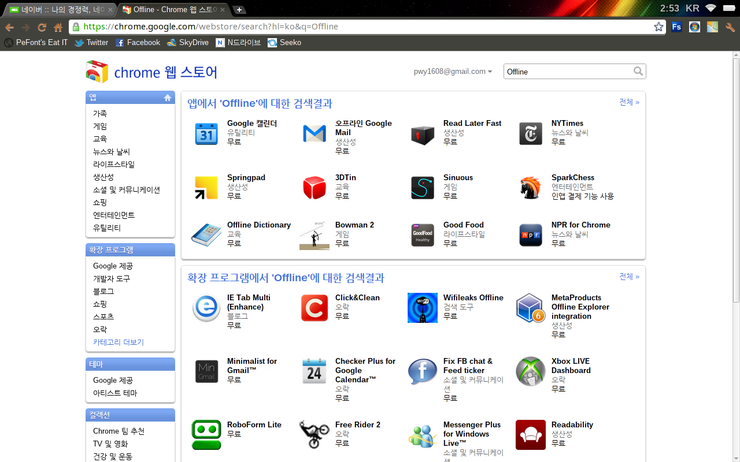This screenshot has width=740, height=462.
Task: Select the 스포츠 extensions category
Action: coord(103,317)
